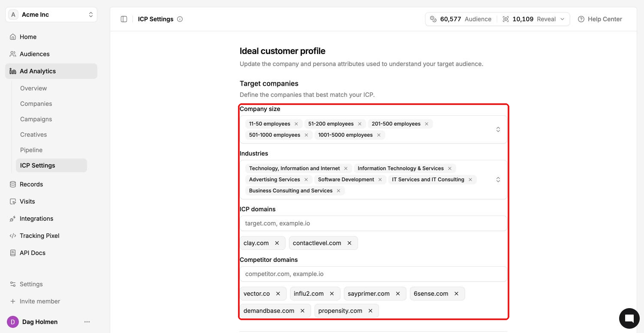Open Dag Holmen's more options menu
This screenshot has height=333, width=644.
tap(87, 322)
